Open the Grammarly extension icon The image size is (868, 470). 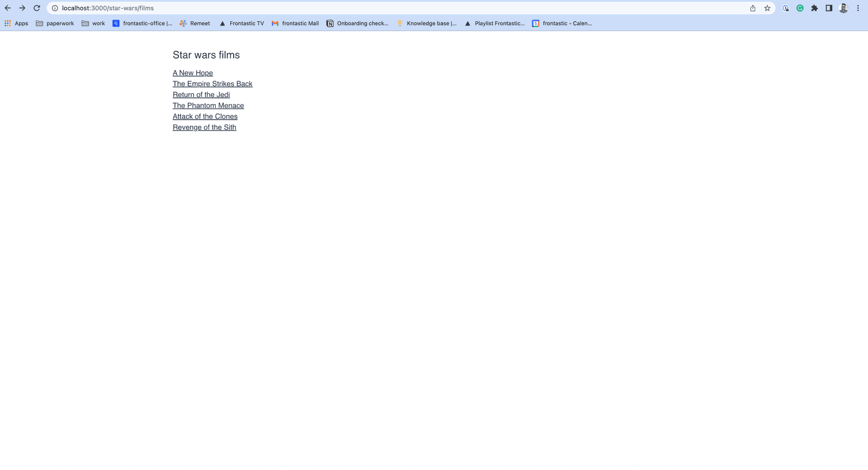[800, 8]
